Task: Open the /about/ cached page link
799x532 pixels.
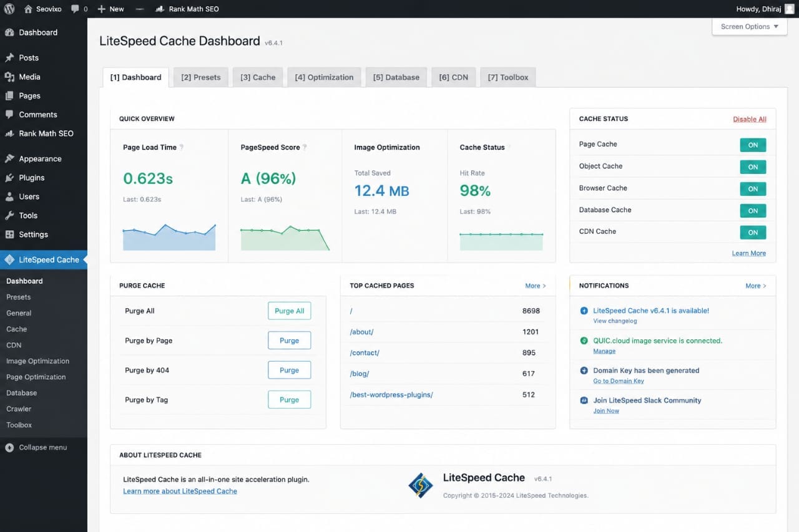Action: 361,332
